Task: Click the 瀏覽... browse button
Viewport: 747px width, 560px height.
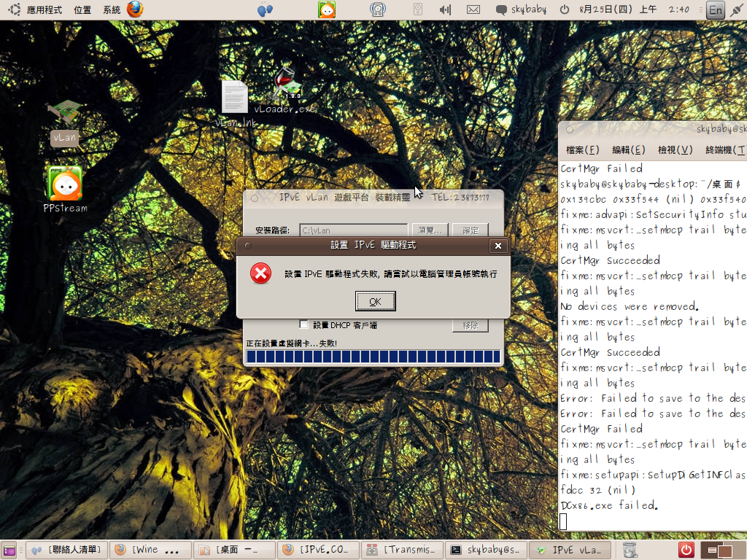Action: [x=429, y=230]
